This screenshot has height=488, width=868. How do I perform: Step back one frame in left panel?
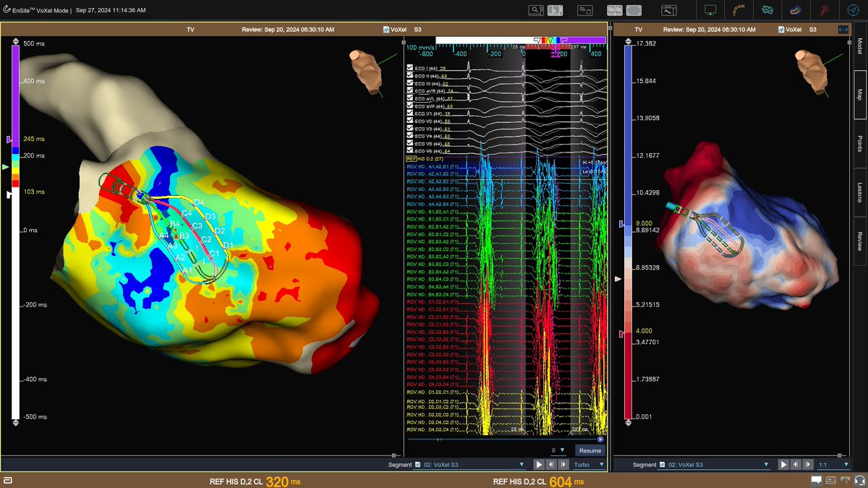coord(550,464)
